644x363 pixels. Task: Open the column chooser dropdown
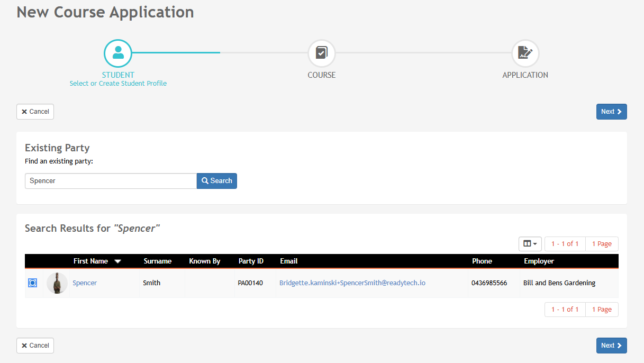coord(530,244)
